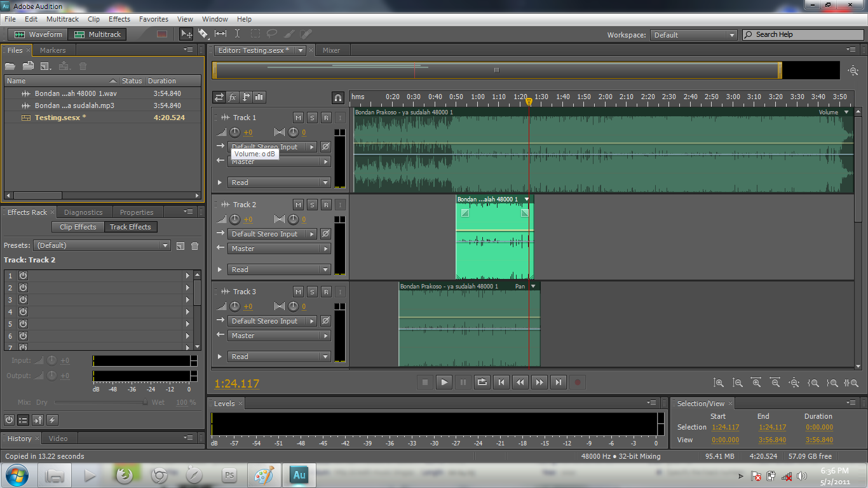Zoom out amplitude icon

[738, 383]
